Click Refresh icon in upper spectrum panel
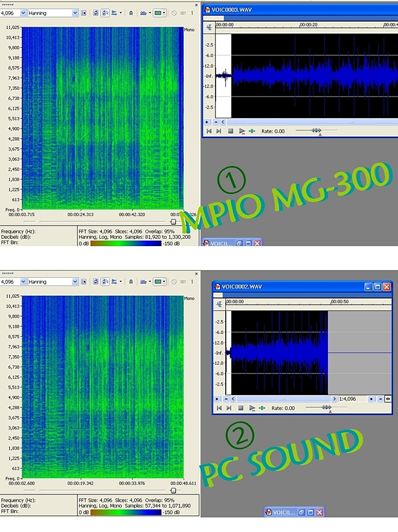 (x=96, y=13)
